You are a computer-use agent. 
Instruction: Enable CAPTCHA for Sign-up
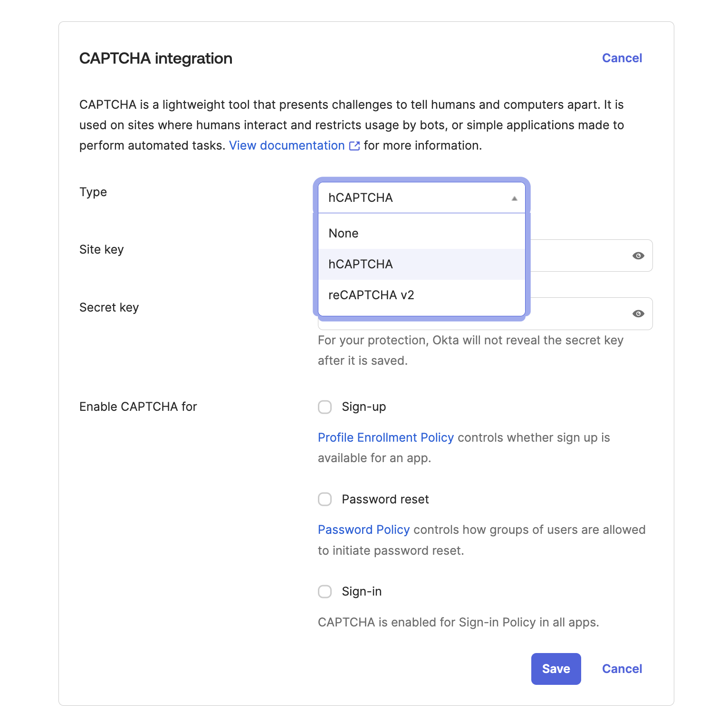tap(325, 407)
